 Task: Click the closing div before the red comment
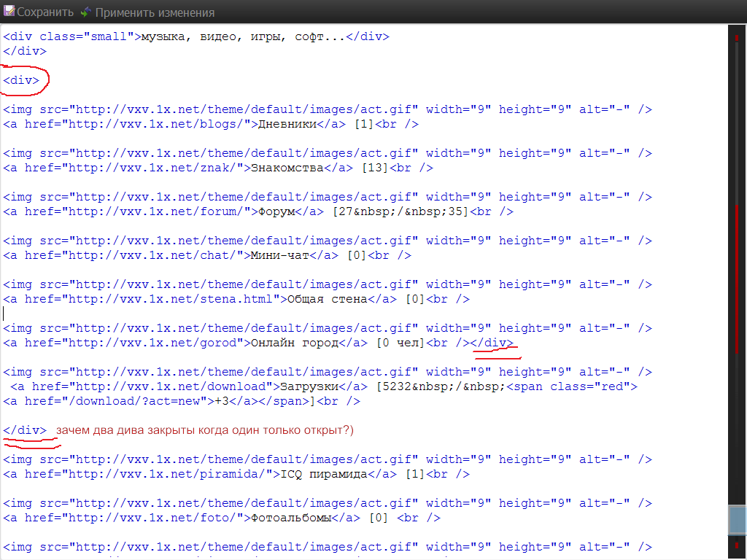25,430
